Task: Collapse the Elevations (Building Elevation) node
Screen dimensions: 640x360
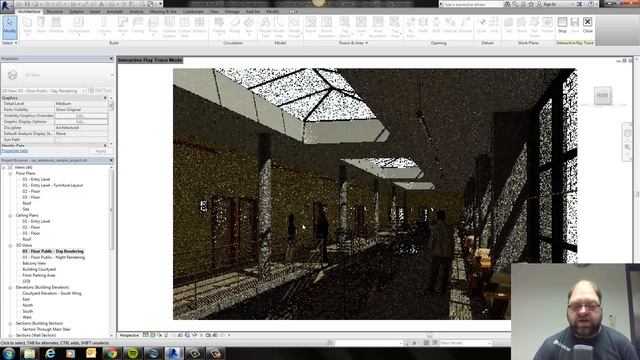Action: 10,287
